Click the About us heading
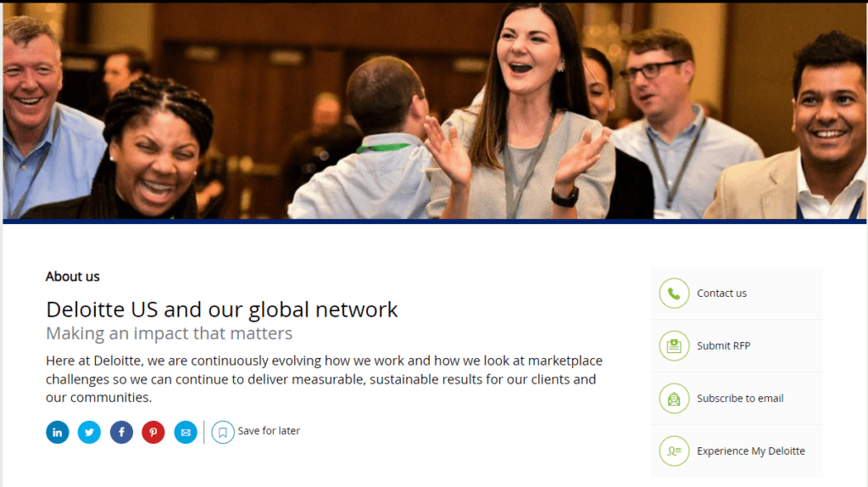Image resolution: width=868 pixels, height=487 pixels. 73,277
